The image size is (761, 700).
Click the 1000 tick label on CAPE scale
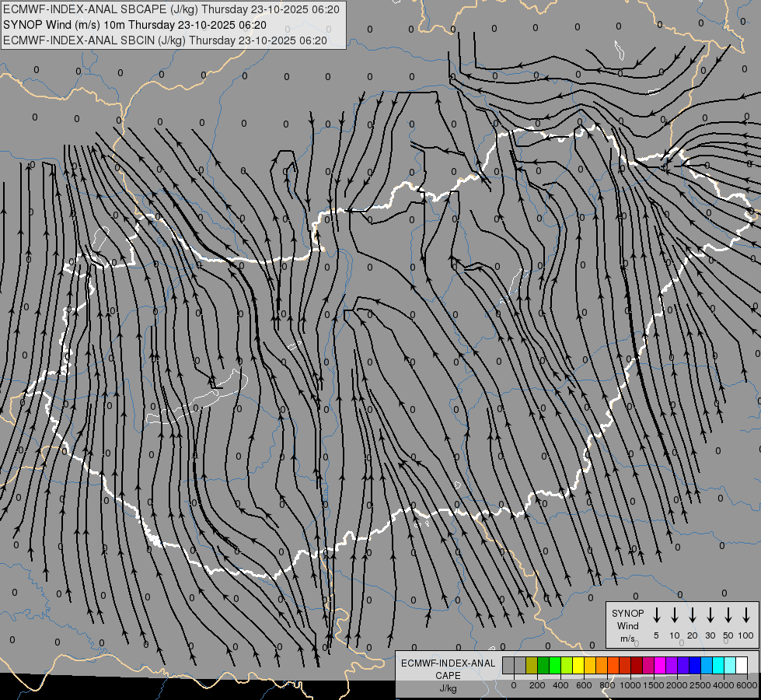tap(630, 685)
